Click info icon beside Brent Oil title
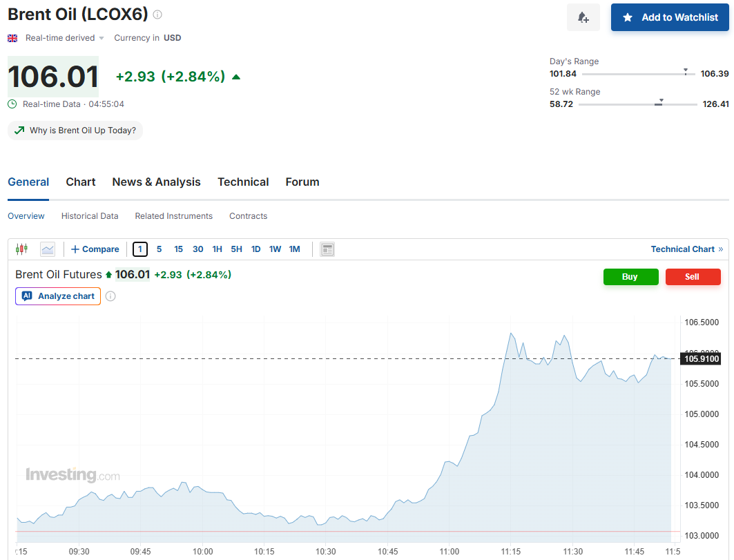 157,15
